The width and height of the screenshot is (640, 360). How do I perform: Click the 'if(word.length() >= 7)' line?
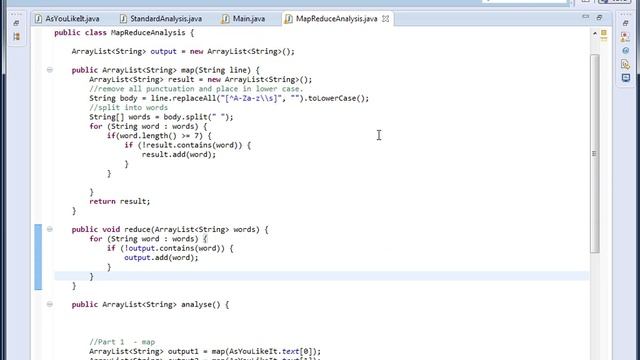(159, 136)
